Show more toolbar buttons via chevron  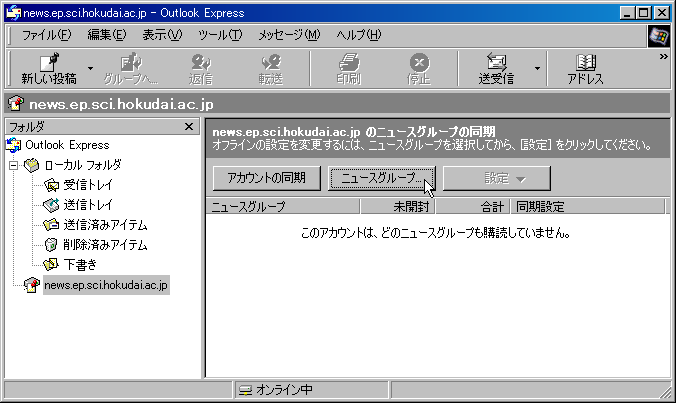pos(663,56)
